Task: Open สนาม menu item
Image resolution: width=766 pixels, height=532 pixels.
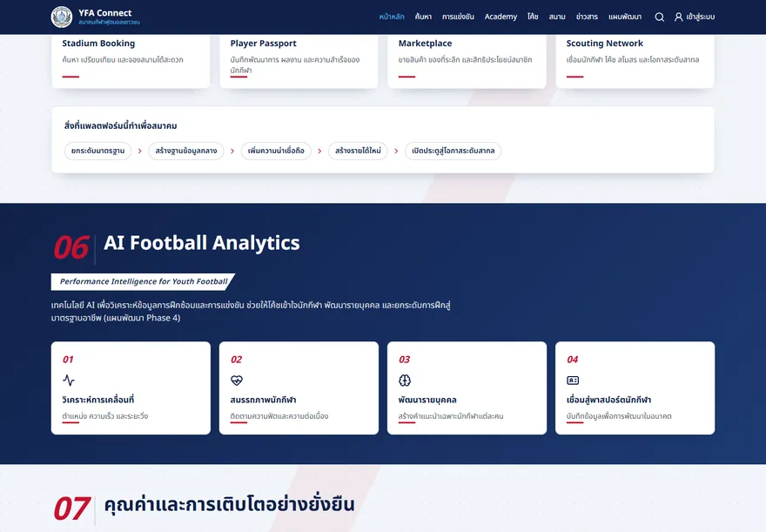Action: (x=557, y=17)
